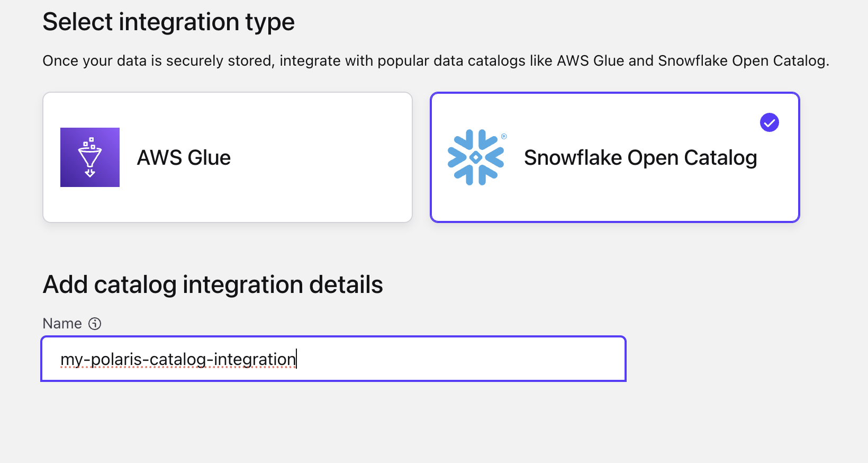Select the AWS Glue integration card

pyautogui.click(x=228, y=157)
